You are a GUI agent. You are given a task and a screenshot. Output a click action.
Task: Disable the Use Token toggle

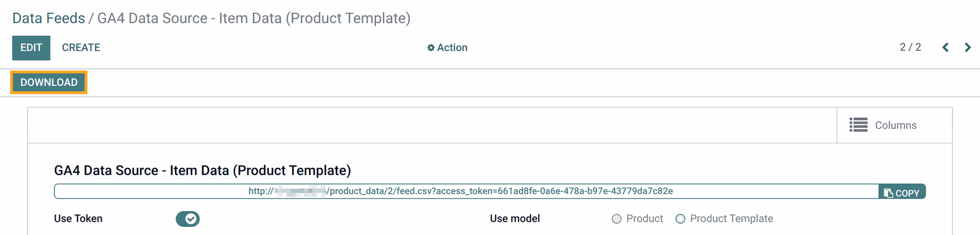188,219
